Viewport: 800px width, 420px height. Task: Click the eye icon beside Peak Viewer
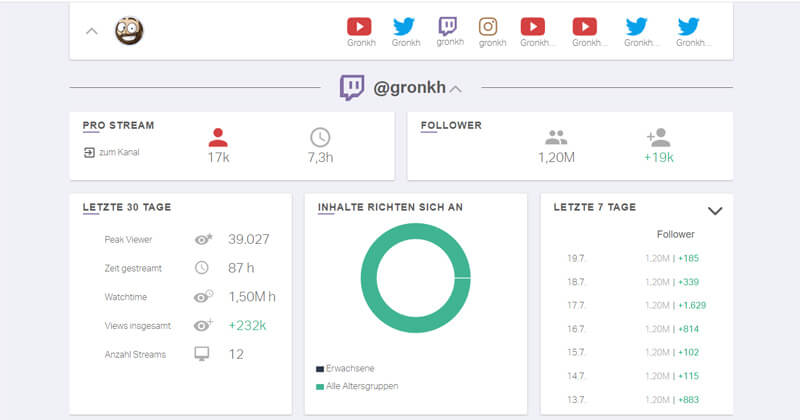(203, 240)
